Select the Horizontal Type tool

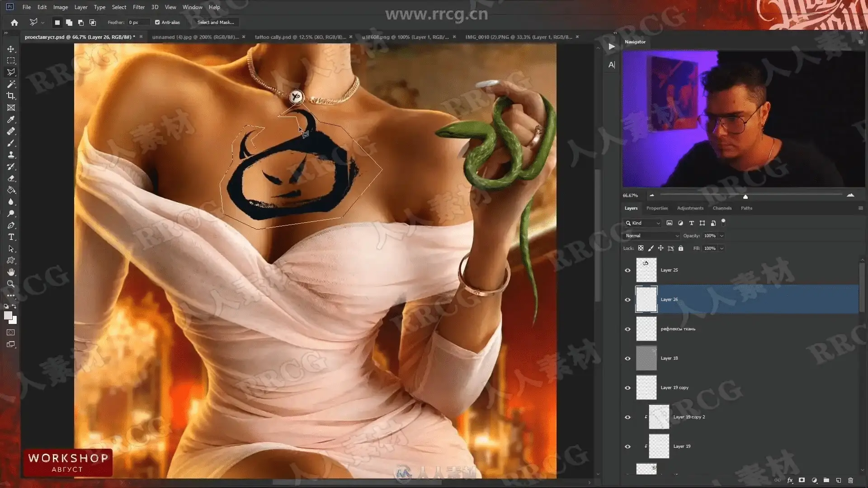(x=11, y=237)
